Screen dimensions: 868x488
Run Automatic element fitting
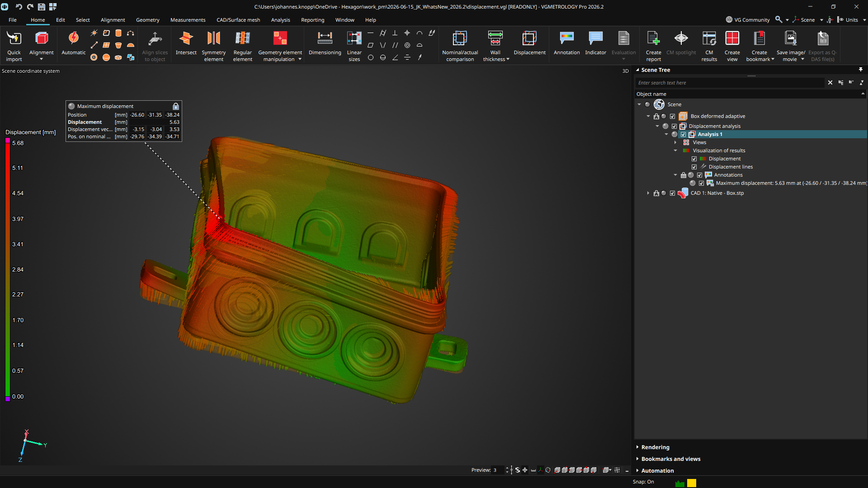(74, 44)
